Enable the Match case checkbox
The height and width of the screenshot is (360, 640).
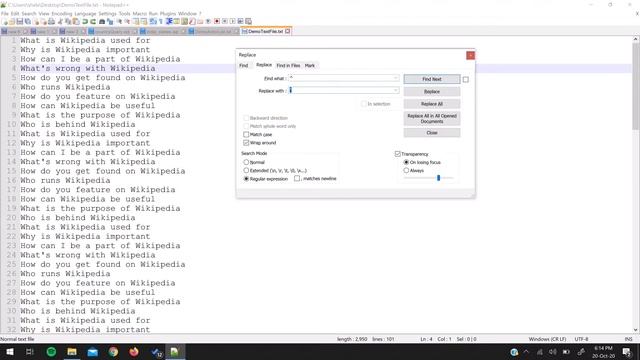click(246, 134)
